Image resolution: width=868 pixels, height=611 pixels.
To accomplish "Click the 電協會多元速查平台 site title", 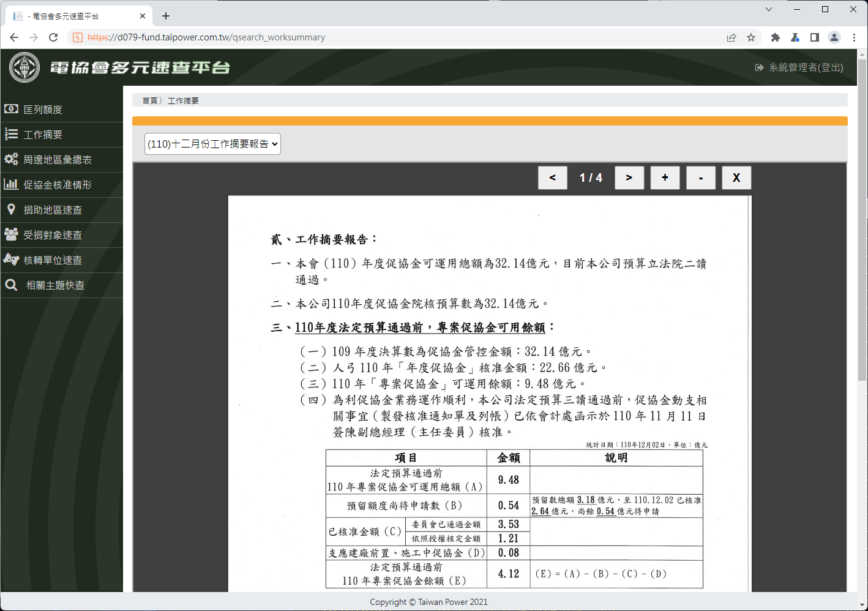I will tap(140, 67).
